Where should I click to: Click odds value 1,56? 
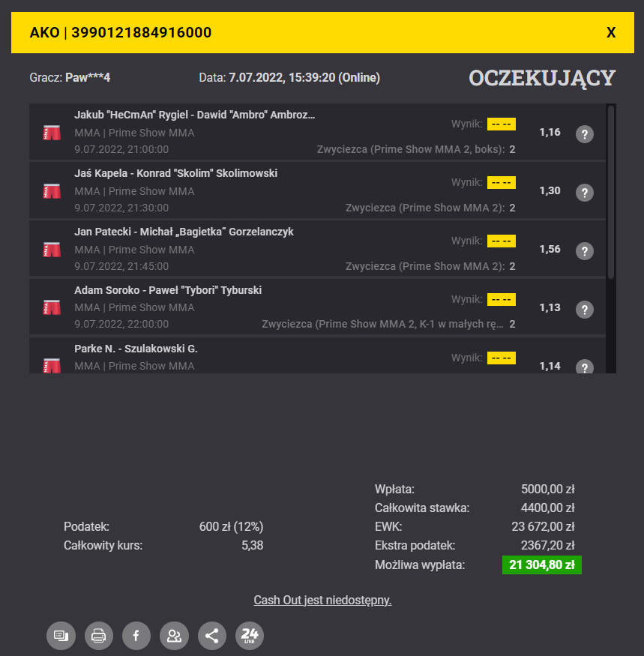click(550, 250)
